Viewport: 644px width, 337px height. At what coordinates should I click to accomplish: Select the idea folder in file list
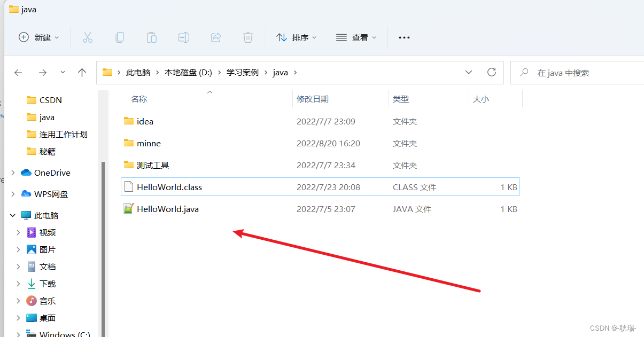tap(320, 121)
